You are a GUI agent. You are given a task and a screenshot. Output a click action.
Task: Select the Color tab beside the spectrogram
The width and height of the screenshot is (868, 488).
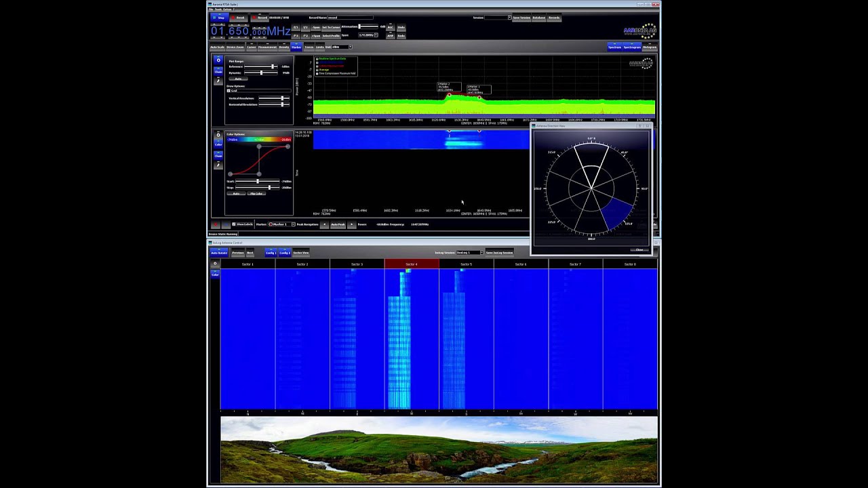tap(218, 144)
